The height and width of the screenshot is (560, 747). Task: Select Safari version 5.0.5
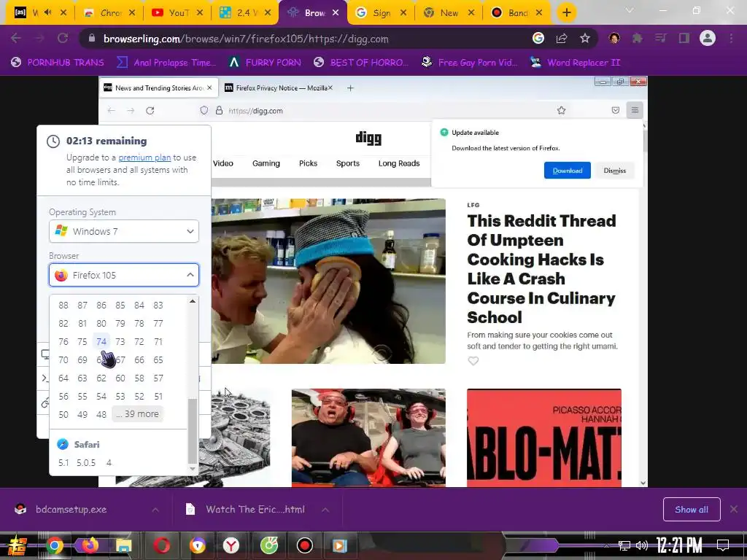(x=86, y=463)
